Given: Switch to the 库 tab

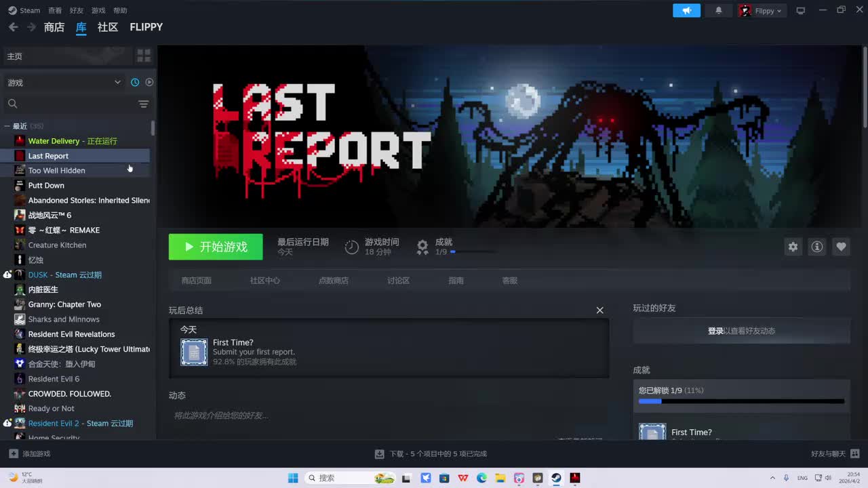Looking at the screenshot, I should [81, 27].
